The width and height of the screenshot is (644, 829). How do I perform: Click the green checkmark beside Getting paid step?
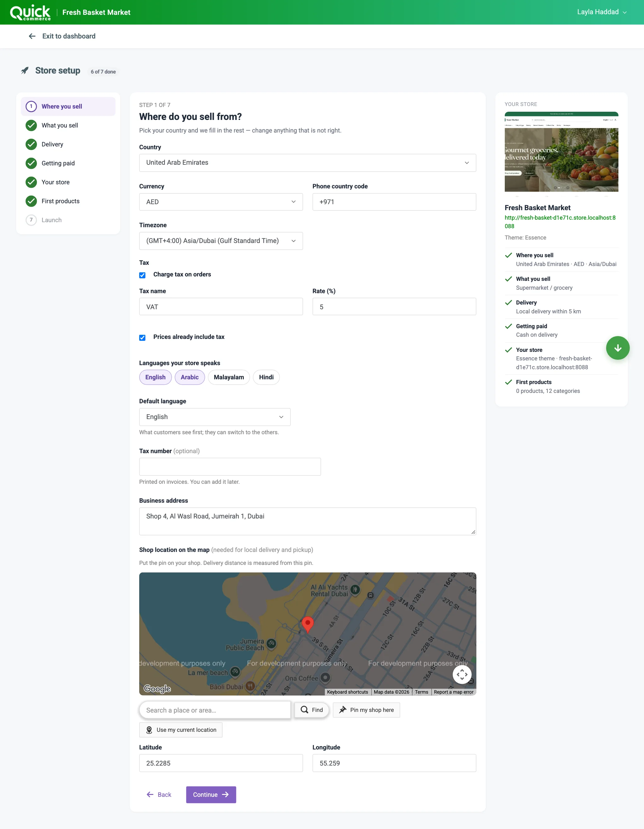point(31,163)
